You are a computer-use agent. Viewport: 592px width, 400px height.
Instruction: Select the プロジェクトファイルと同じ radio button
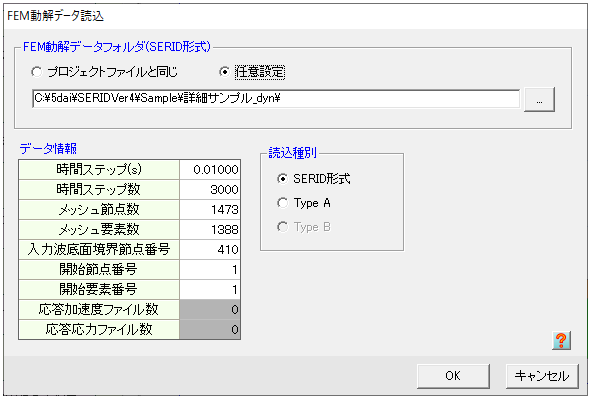tap(105, 72)
